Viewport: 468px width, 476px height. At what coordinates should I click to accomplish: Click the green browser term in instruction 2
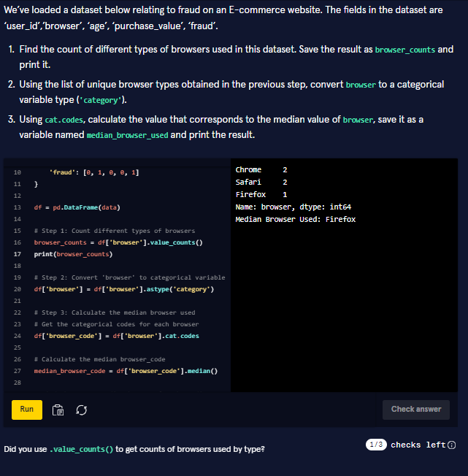[x=361, y=85]
